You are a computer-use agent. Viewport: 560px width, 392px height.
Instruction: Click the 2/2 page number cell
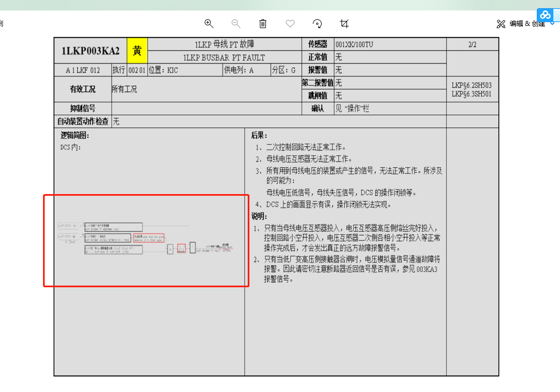coord(472,44)
